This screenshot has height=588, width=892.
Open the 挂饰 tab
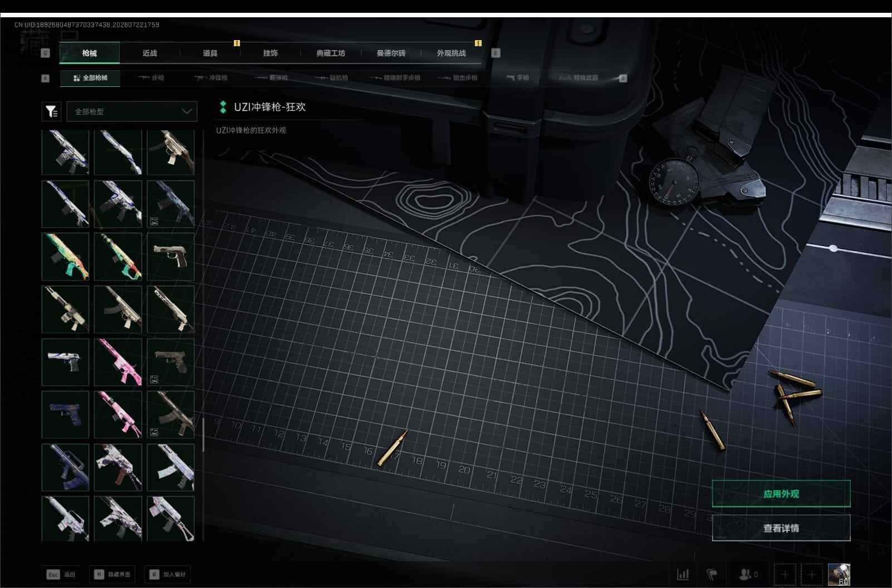271,53
